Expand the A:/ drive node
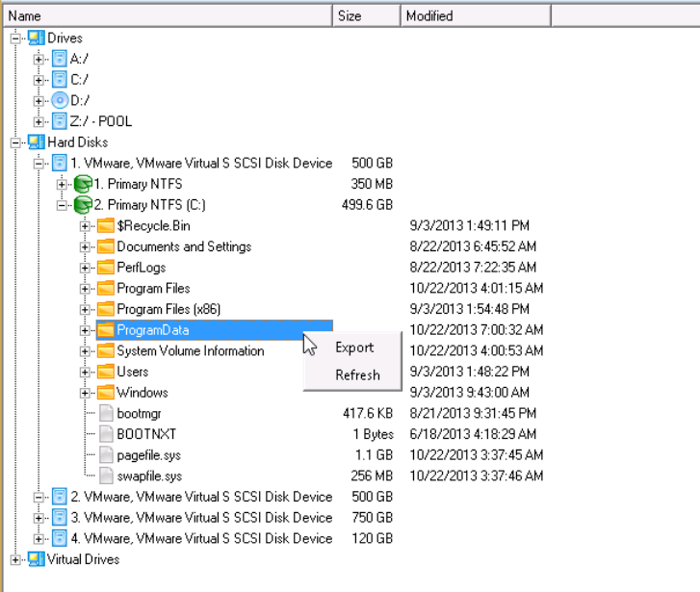Screen dimensions: 700x592 [39, 59]
